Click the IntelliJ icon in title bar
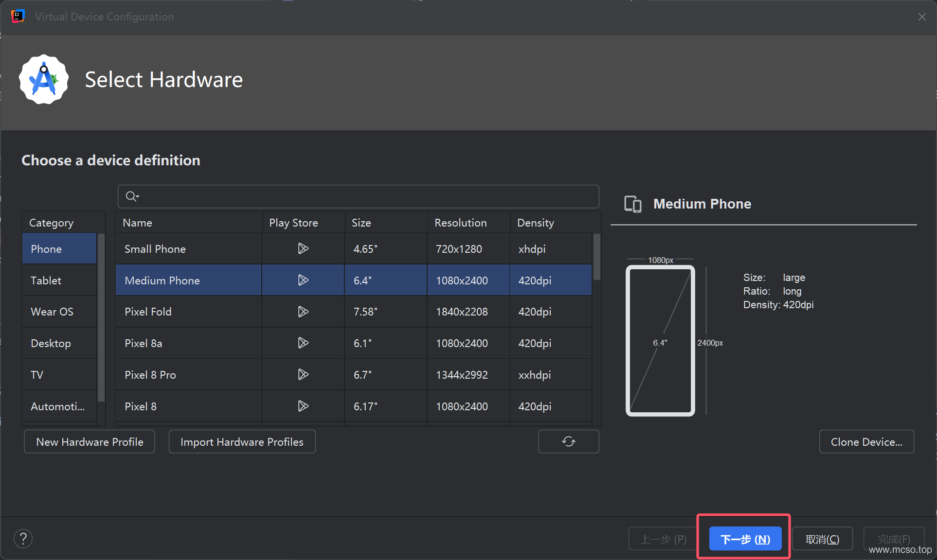This screenshot has width=937, height=560. 18,16
